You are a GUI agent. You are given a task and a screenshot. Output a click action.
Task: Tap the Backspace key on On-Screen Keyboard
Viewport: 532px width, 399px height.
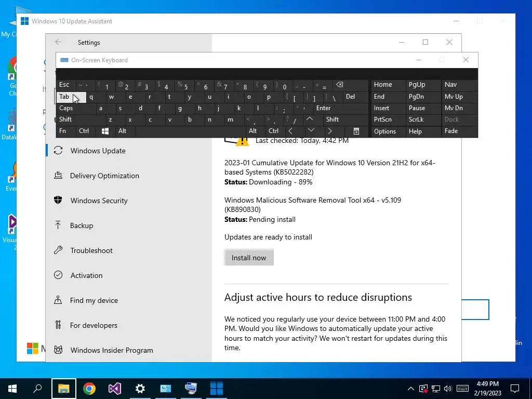tap(351, 85)
